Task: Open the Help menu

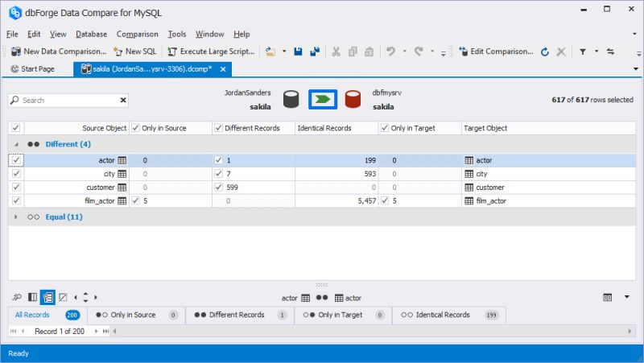Action: [x=242, y=34]
